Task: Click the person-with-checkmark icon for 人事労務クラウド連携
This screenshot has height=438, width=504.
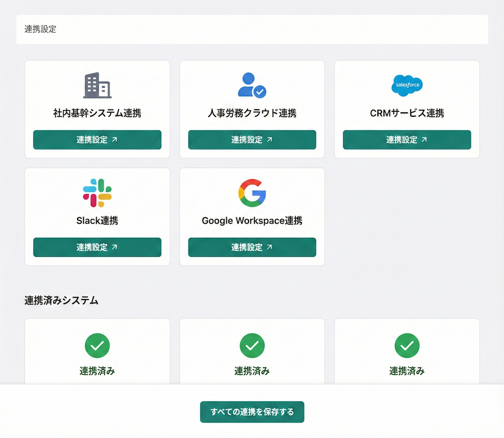Action: pyautogui.click(x=252, y=85)
